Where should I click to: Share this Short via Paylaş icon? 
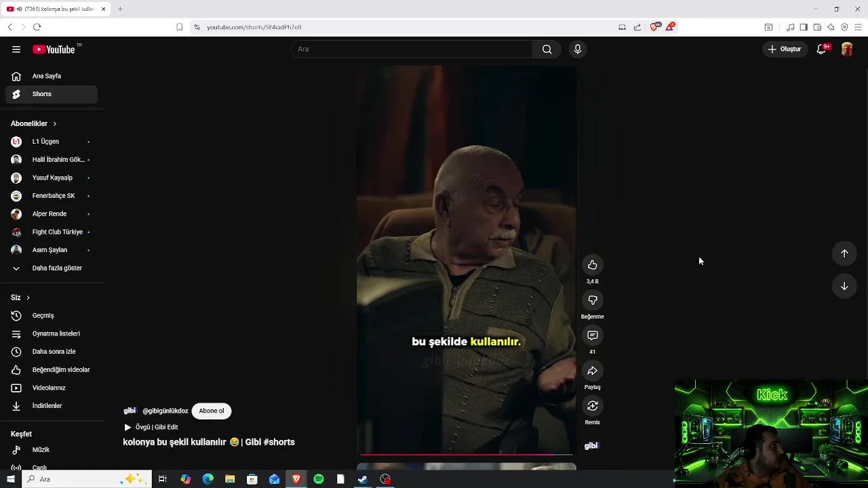(593, 371)
